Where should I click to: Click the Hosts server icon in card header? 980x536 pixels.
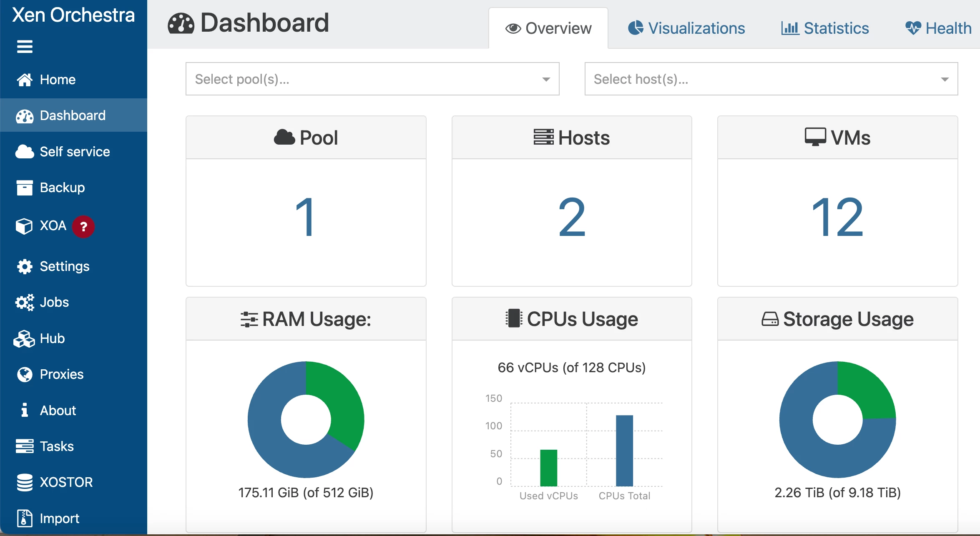click(x=543, y=137)
